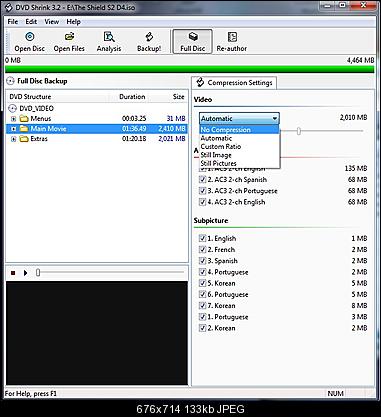
Task: Close the DVD Shrink window
Action: point(364,5)
